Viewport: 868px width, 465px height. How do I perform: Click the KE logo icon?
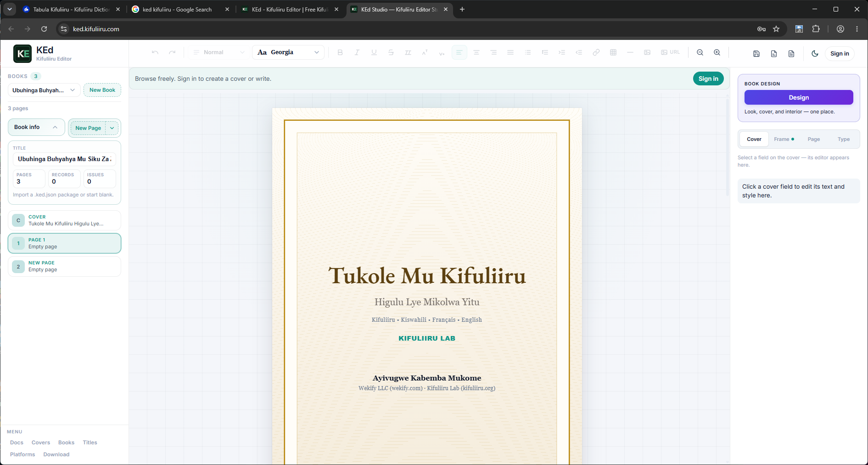[22, 54]
